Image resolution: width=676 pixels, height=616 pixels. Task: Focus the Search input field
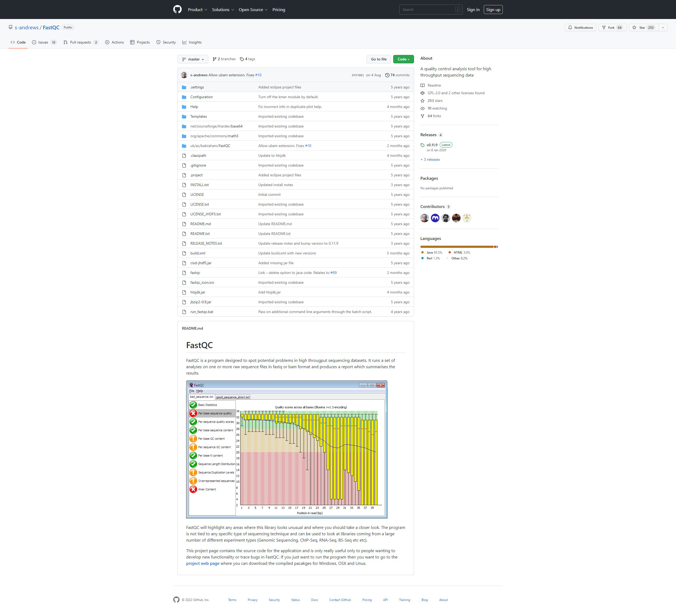pos(430,10)
